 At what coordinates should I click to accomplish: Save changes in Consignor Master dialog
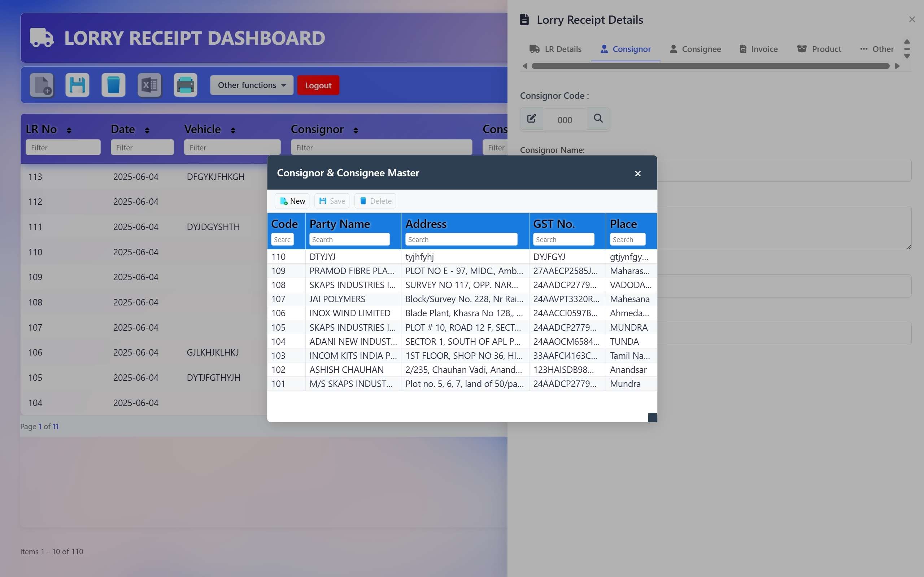[331, 201]
